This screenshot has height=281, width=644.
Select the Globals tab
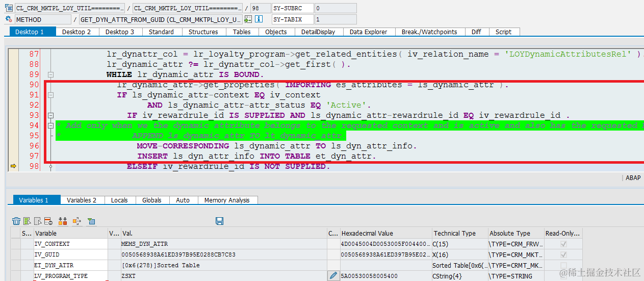(152, 200)
